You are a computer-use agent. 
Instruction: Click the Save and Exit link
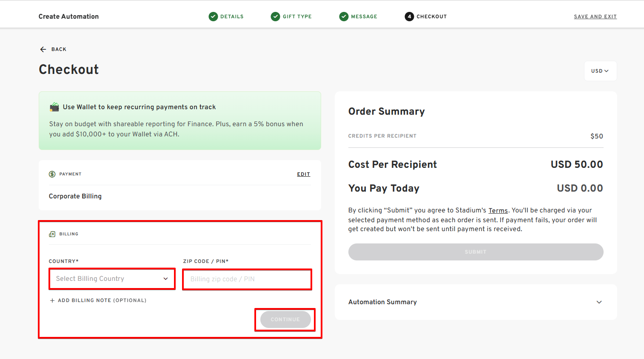[595, 17]
